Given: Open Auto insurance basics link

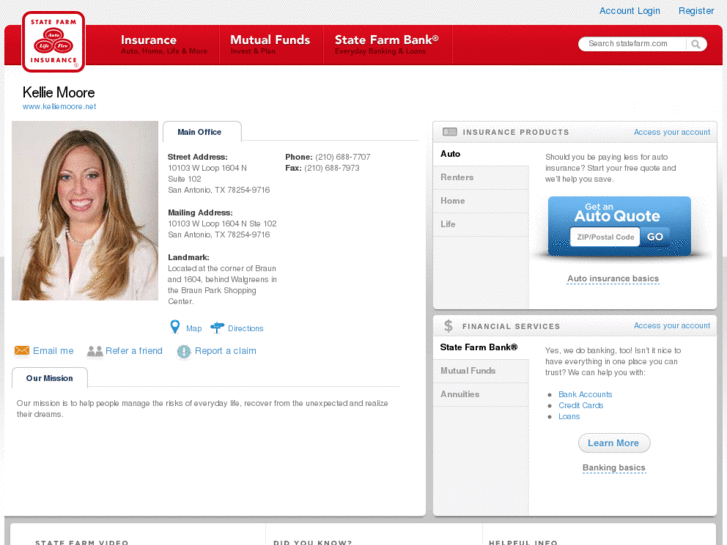Looking at the screenshot, I should pos(613,279).
